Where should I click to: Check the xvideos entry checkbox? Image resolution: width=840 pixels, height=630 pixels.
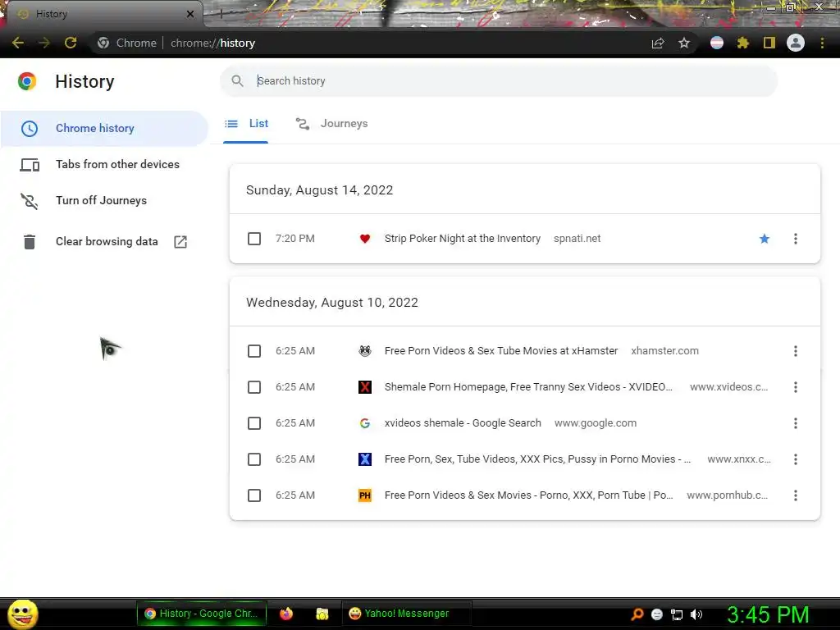[254, 387]
